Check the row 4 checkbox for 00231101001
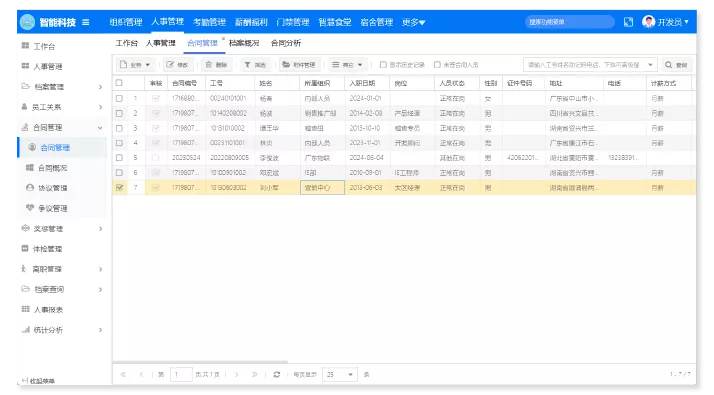This screenshot has height=395, width=714. (119, 143)
